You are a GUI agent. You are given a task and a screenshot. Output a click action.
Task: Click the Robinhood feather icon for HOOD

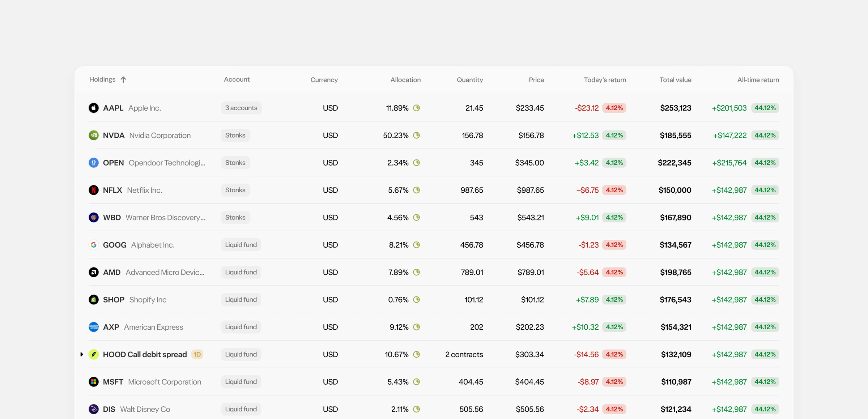[94, 354]
